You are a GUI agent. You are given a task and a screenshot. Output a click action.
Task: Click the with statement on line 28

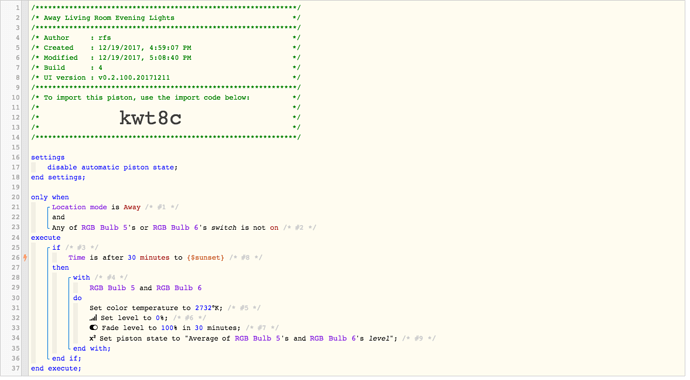pyautogui.click(x=81, y=278)
